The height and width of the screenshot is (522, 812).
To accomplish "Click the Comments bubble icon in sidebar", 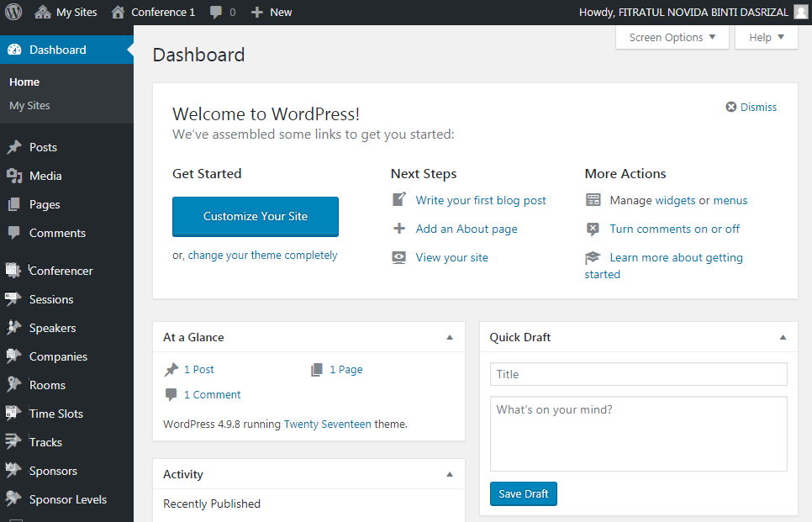I will point(14,233).
